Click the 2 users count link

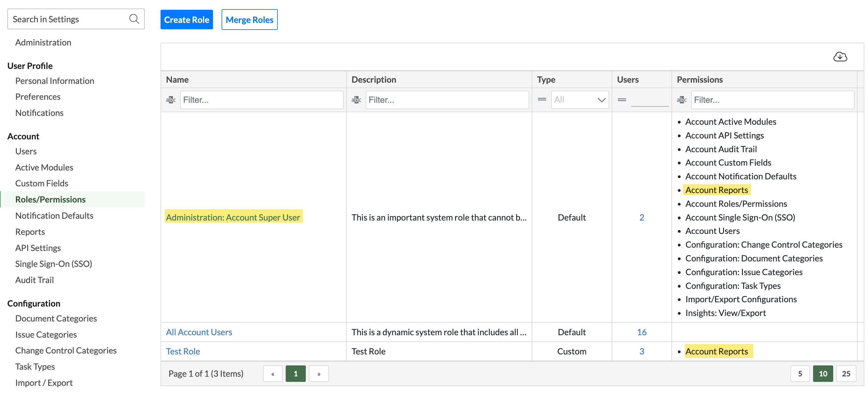(x=642, y=217)
